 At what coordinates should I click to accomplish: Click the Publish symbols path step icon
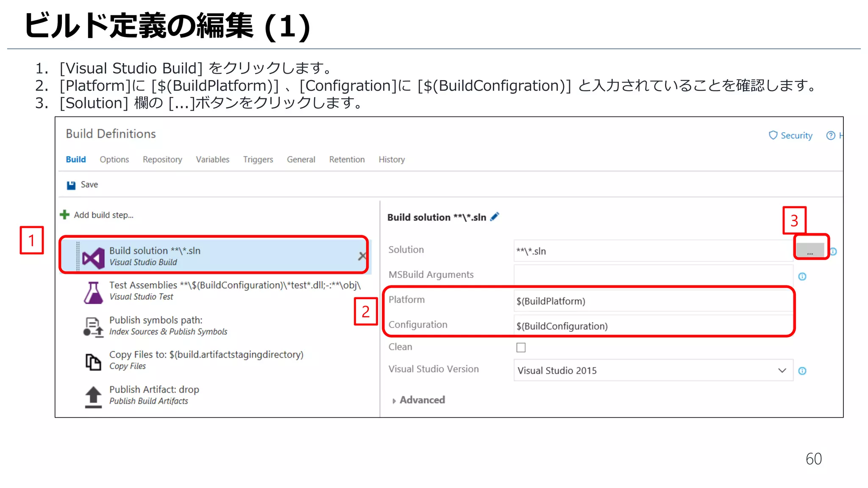[93, 327]
